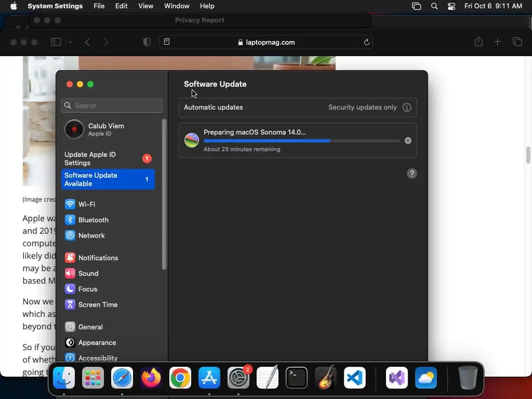Open Trash from the Dock

click(x=468, y=378)
